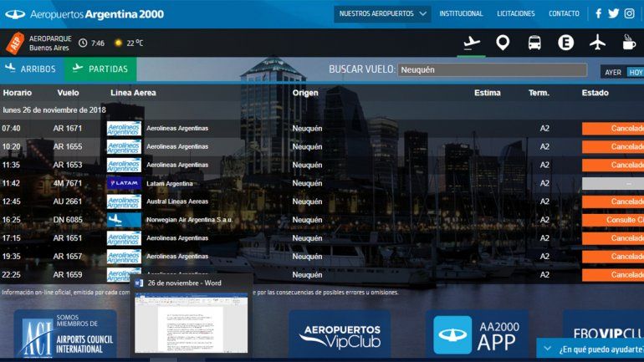Image resolution: width=644 pixels, height=362 pixels.
Task: Click Neuquén origin in the 19:35 row
Action: pyautogui.click(x=307, y=257)
